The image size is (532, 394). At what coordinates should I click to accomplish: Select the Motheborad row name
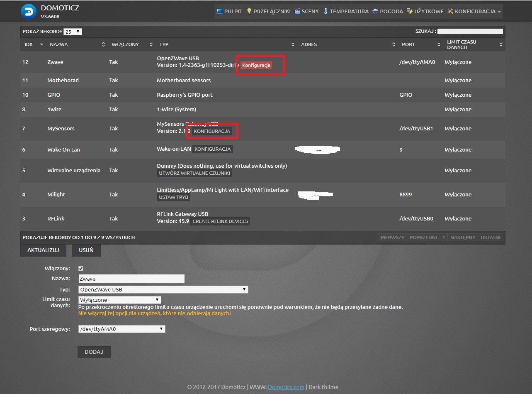point(63,80)
